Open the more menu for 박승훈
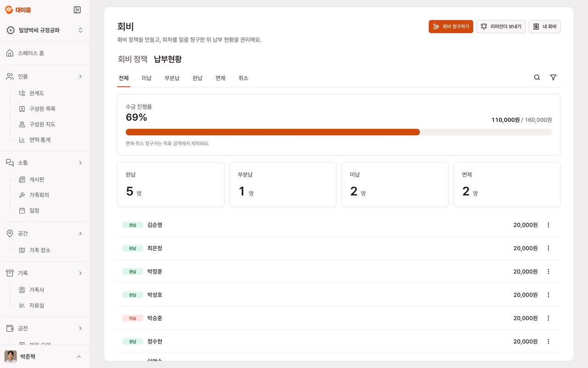 pos(548,318)
